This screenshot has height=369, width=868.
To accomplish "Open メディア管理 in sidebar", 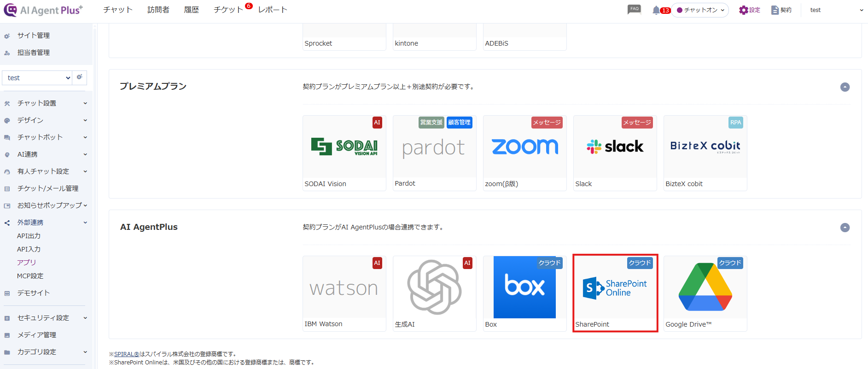I will (37, 335).
